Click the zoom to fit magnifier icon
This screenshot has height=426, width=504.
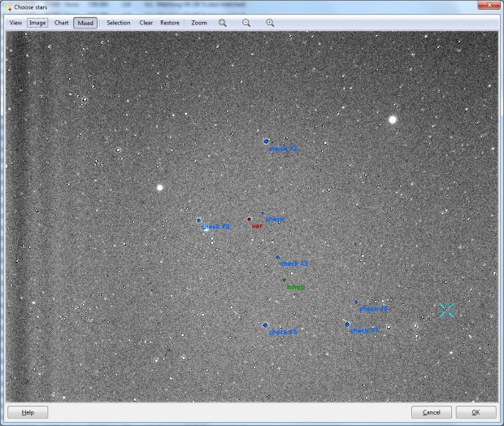pyautogui.click(x=223, y=23)
